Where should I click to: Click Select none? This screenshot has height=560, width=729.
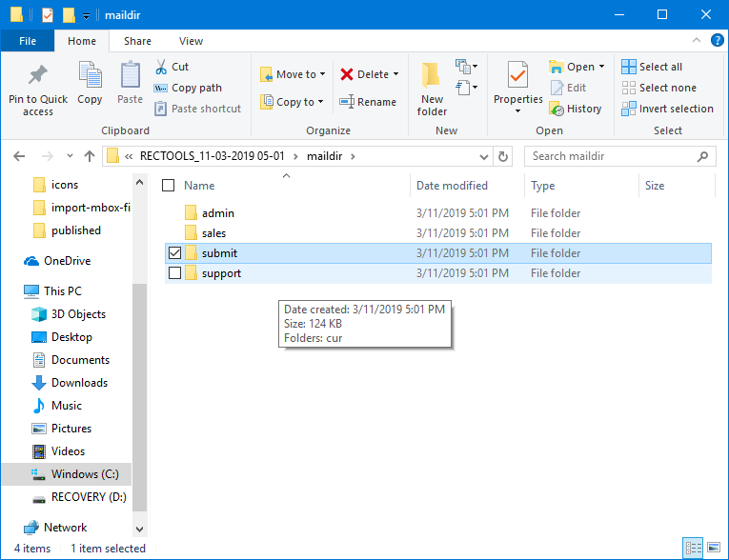click(x=659, y=88)
